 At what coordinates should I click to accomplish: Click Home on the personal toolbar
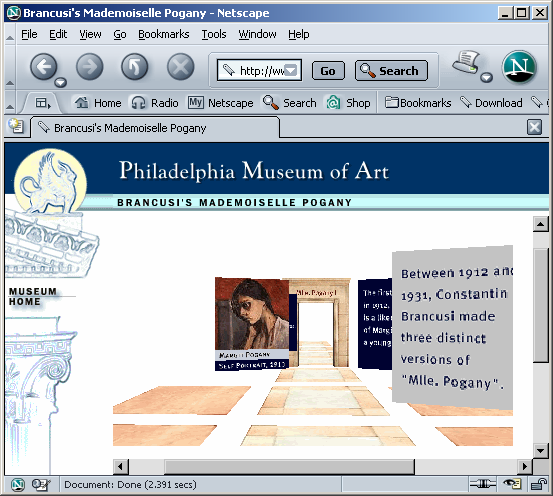[98, 103]
